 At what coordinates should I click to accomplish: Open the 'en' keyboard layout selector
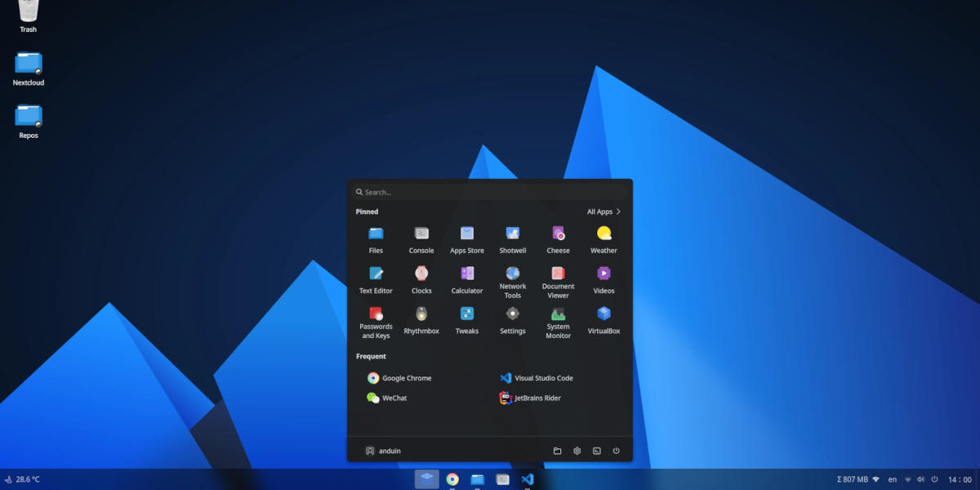click(893, 479)
